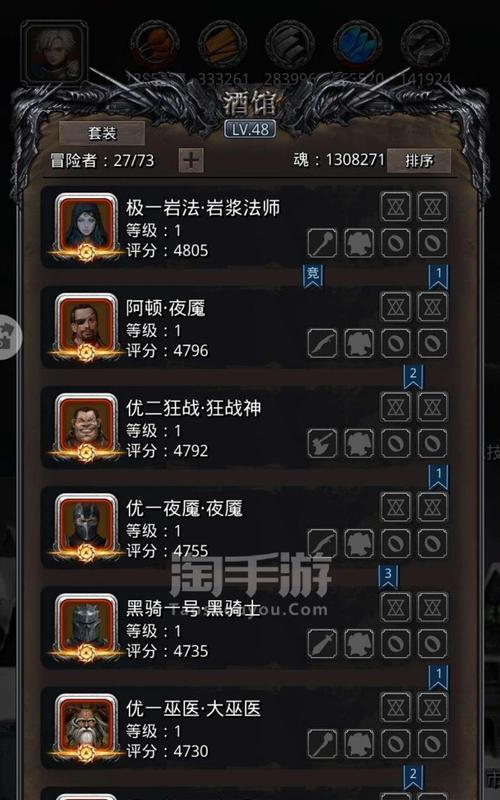Viewport: 500px width, 800px height.
Task: Click the axe weapon slot of 狂战神
Action: pyautogui.click(x=322, y=443)
